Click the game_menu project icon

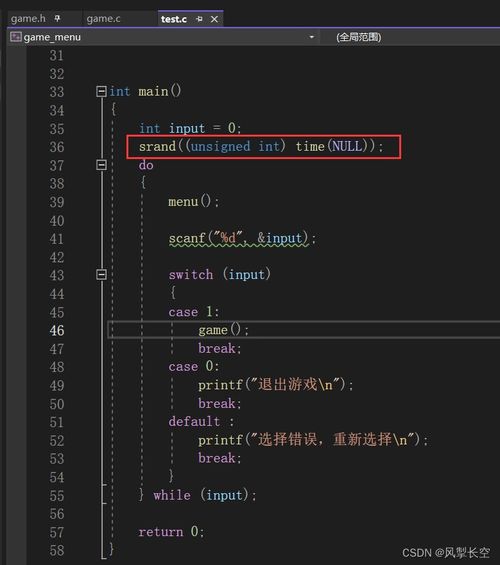pyautogui.click(x=16, y=37)
